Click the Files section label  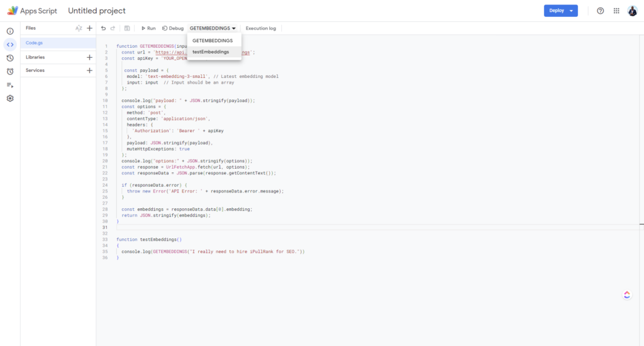(31, 28)
